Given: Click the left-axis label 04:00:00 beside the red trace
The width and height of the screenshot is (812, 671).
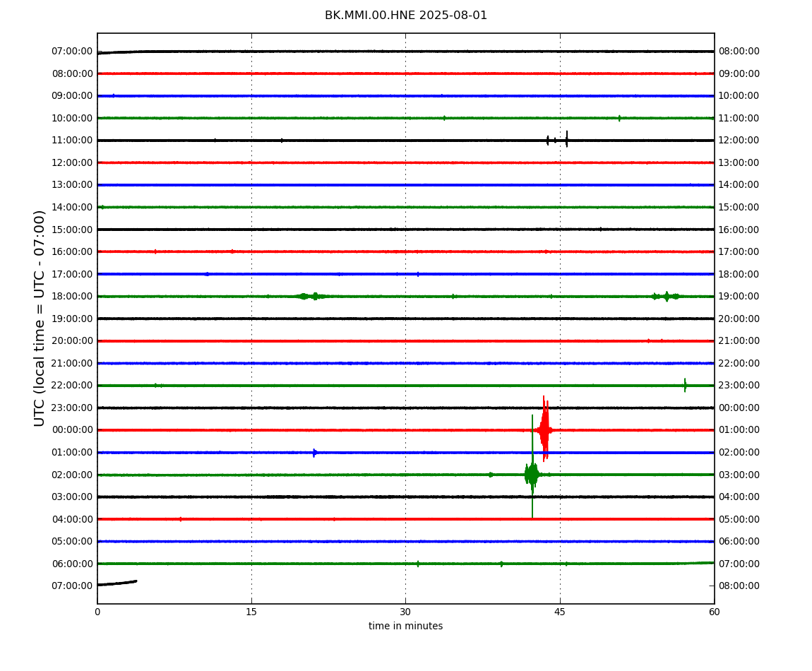Looking at the screenshot, I should [x=73, y=519].
